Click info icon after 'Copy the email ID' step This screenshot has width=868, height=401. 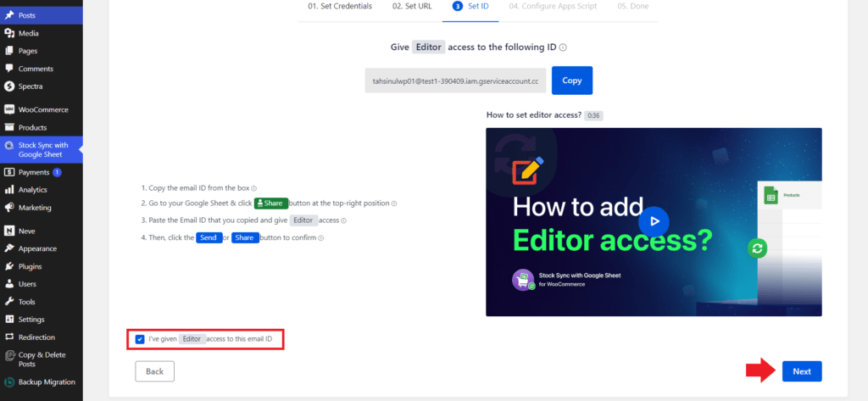point(254,188)
